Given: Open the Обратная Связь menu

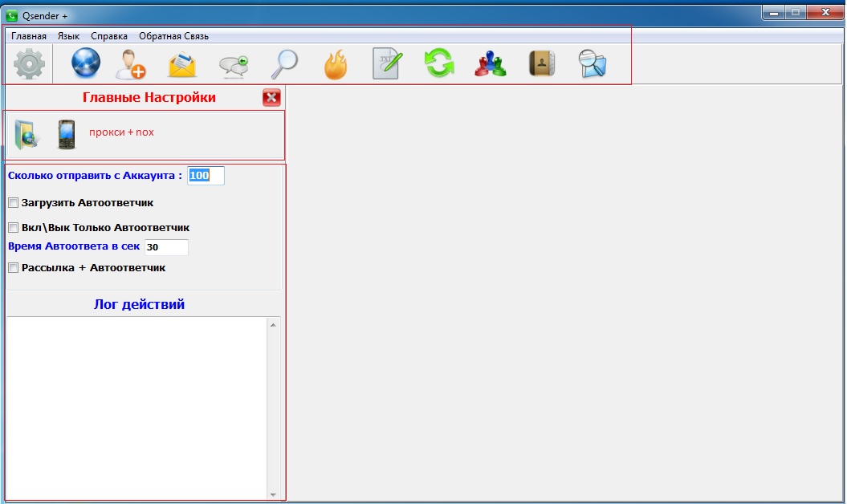Looking at the screenshot, I should click(173, 36).
